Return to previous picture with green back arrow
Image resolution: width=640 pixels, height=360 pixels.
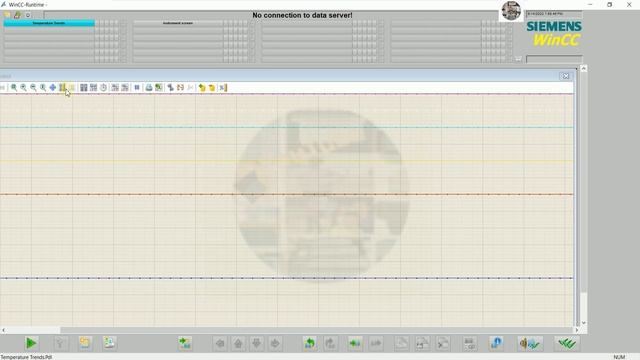pos(310,343)
